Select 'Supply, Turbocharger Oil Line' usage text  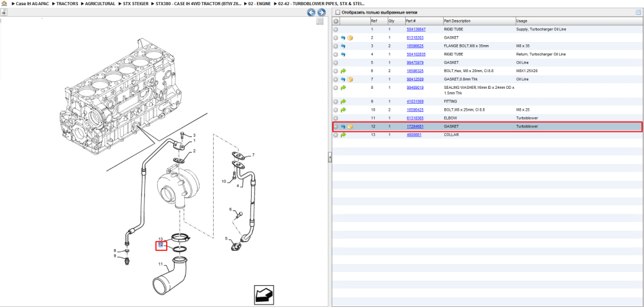[541, 30]
